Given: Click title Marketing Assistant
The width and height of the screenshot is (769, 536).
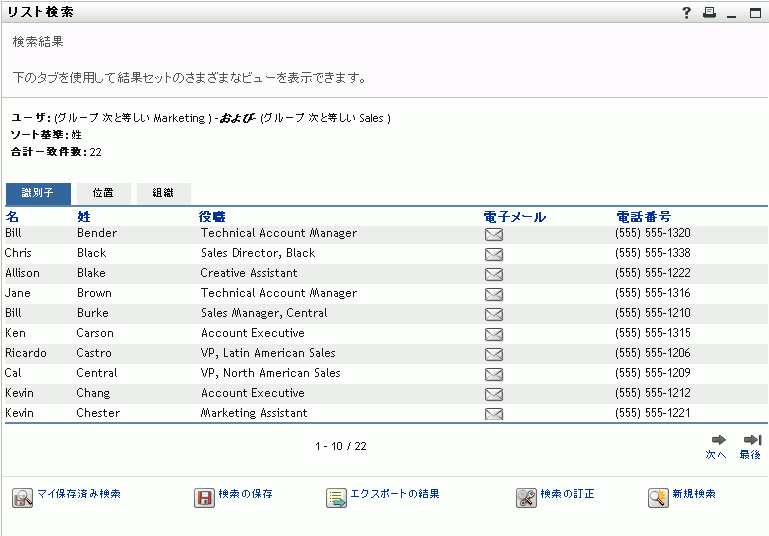Looking at the screenshot, I should pos(254,413).
